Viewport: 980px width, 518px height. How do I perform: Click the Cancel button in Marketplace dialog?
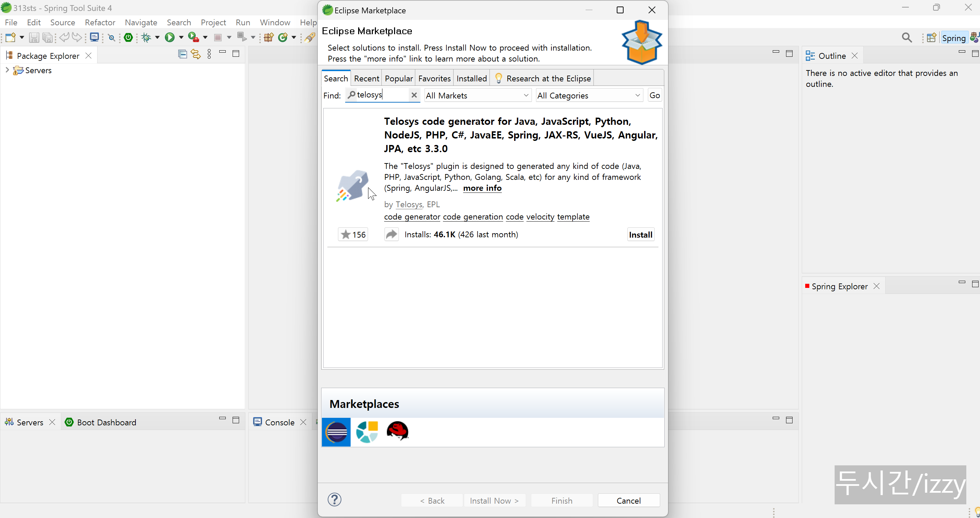[x=628, y=501]
